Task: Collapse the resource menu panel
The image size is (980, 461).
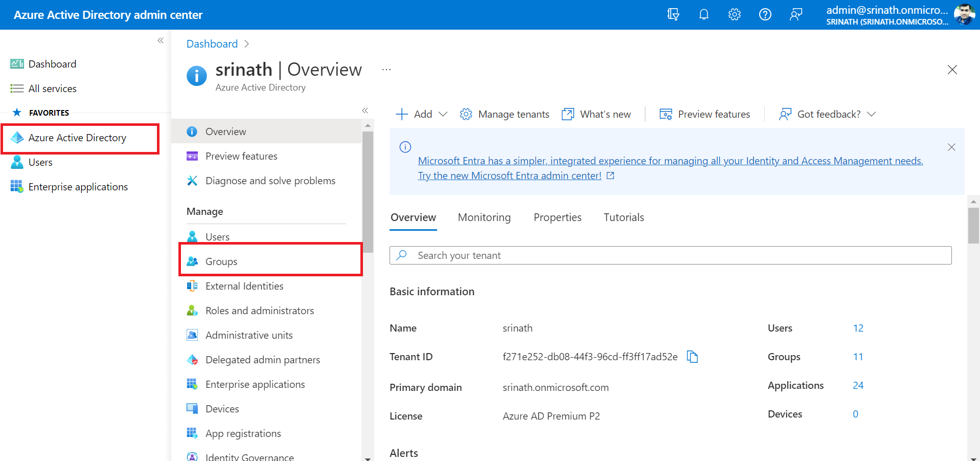Action: 365,111
